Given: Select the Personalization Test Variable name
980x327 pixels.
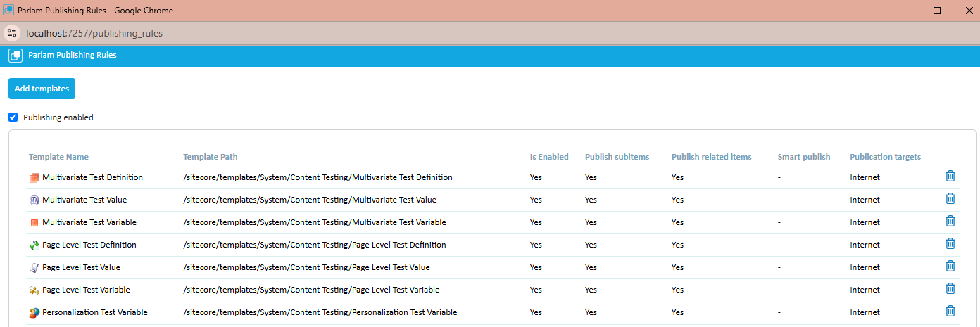Looking at the screenshot, I should (x=95, y=312).
